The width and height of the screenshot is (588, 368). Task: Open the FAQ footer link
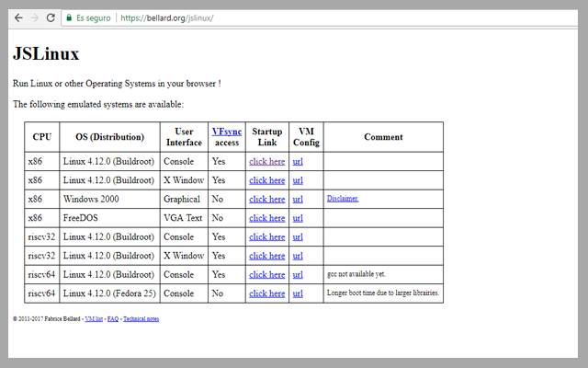pos(113,318)
